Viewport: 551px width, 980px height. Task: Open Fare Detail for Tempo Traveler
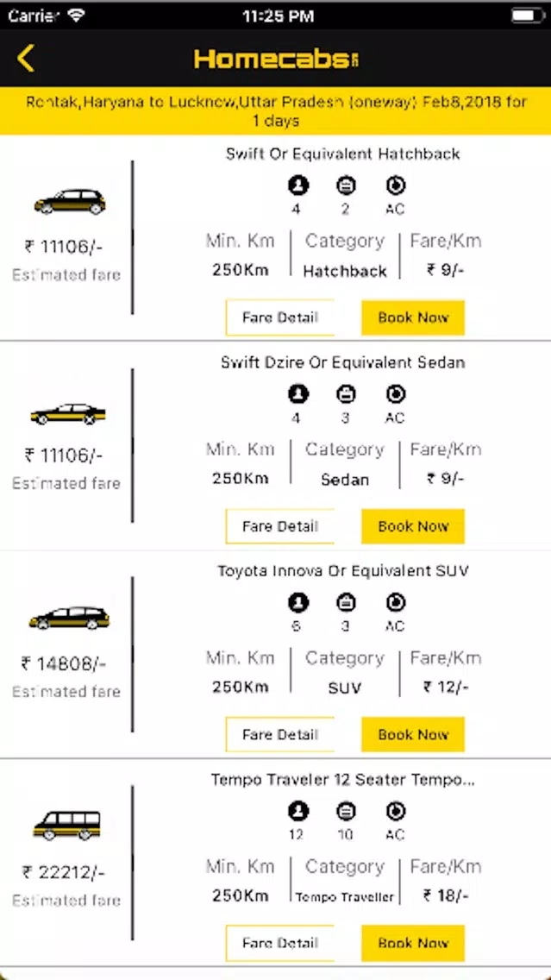pyautogui.click(x=280, y=943)
